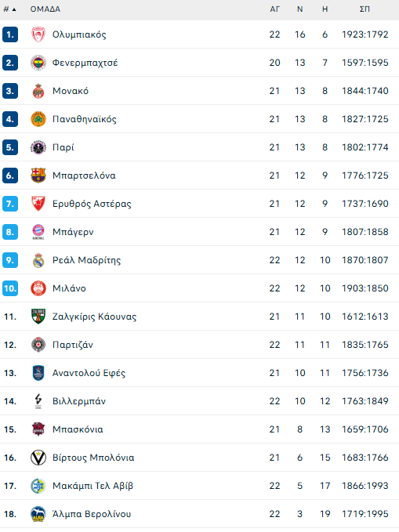Open the Ζαλγκίρις Κάουνας team link
This screenshot has height=532, width=399.
(x=94, y=317)
